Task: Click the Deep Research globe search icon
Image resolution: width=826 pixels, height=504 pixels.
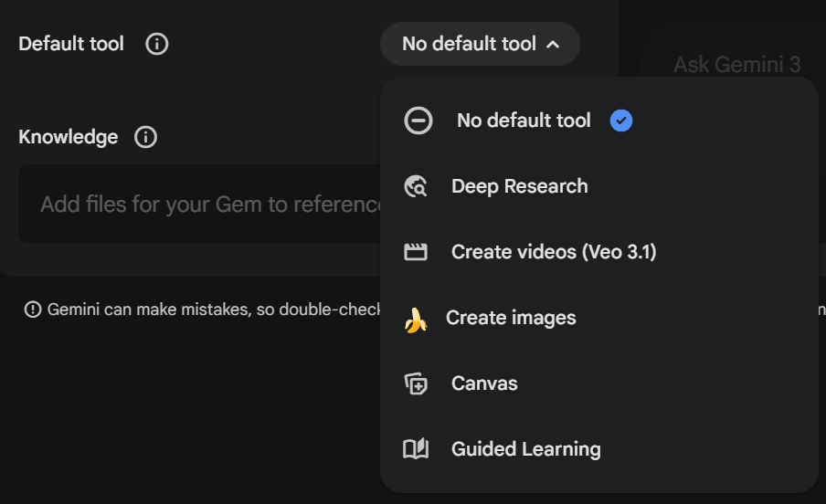Action: (416, 186)
